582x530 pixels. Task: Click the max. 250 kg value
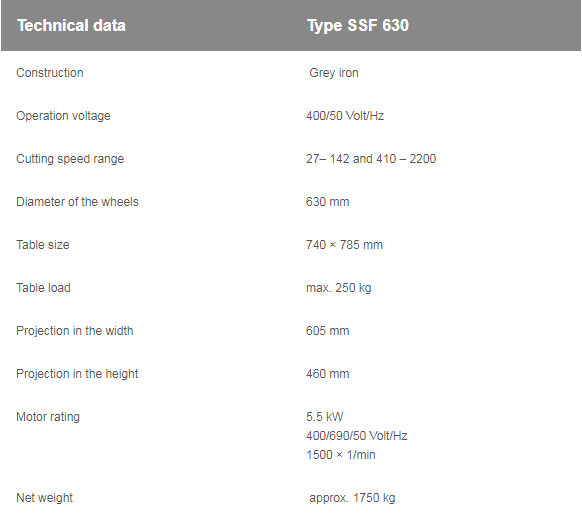point(339,288)
